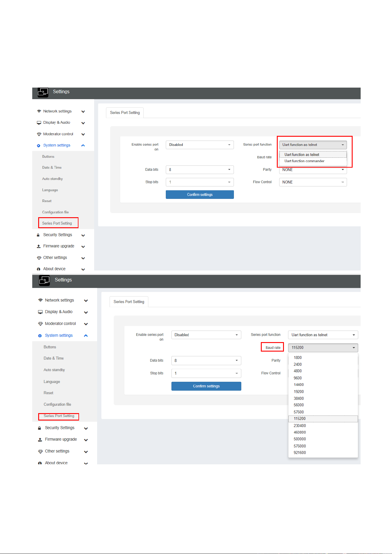Viewport: 392px width, 554px height.
Task: Click Other settings icon in upper screenshot
Action: (x=39, y=258)
